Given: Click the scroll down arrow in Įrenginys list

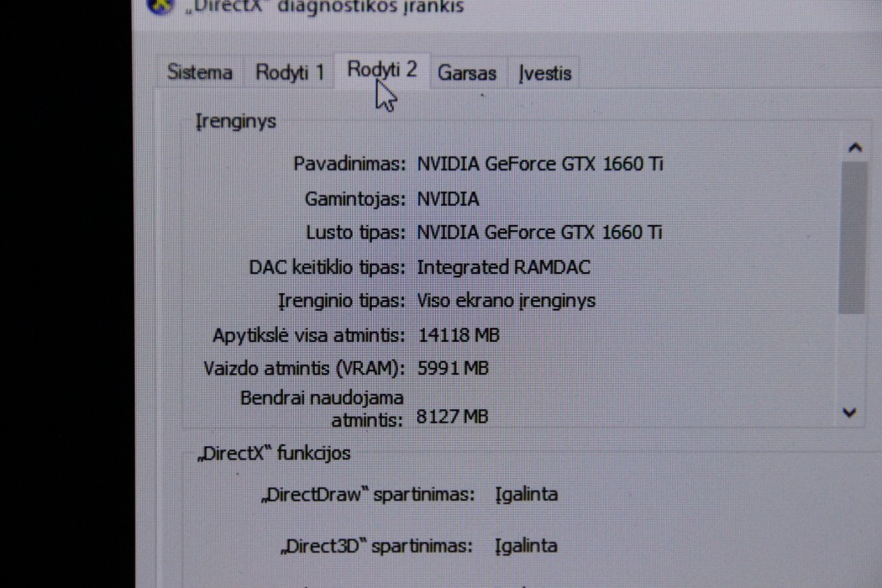Looking at the screenshot, I should (850, 412).
